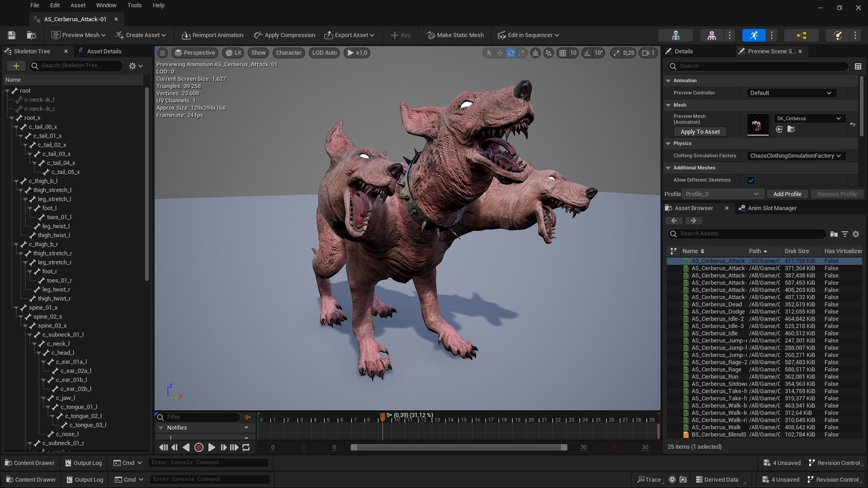Open the Animation Blueprint editor icon

(801, 35)
